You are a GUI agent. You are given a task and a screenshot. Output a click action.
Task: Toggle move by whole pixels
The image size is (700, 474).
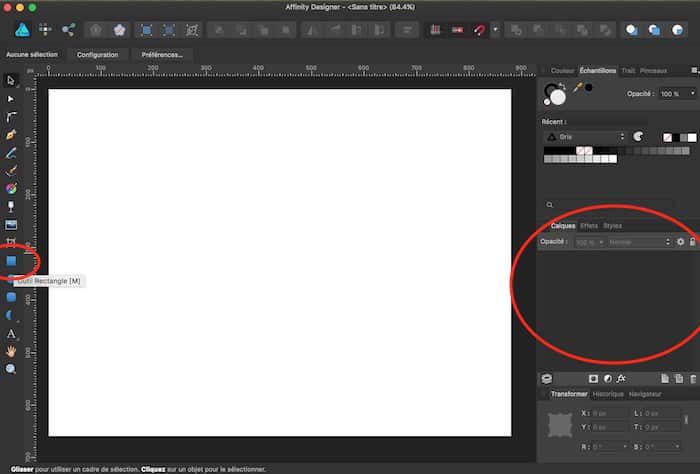click(x=458, y=30)
